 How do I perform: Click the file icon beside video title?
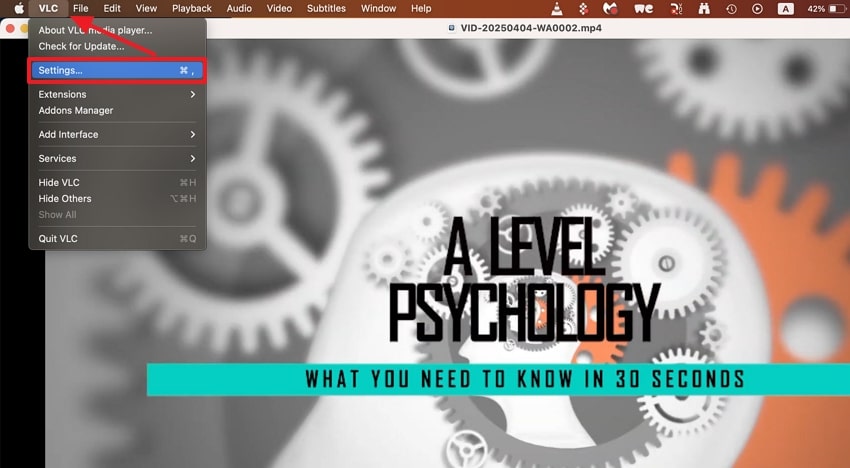click(452, 28)
